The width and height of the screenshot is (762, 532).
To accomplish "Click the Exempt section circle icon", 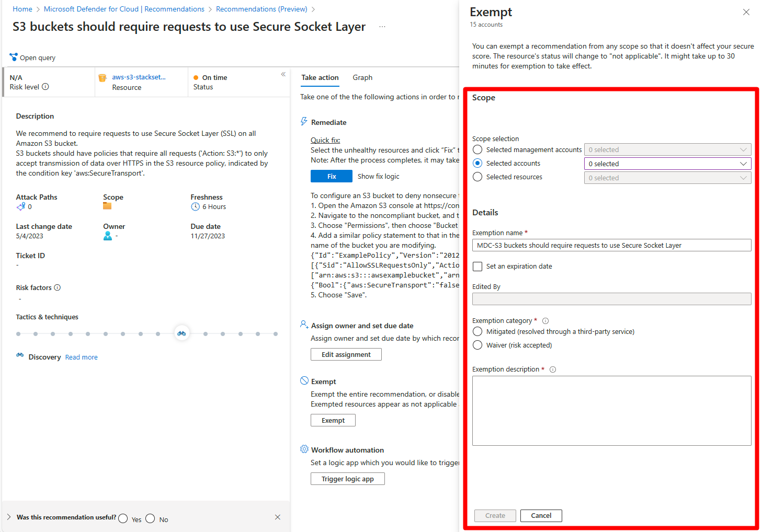I will pos(304,381).
